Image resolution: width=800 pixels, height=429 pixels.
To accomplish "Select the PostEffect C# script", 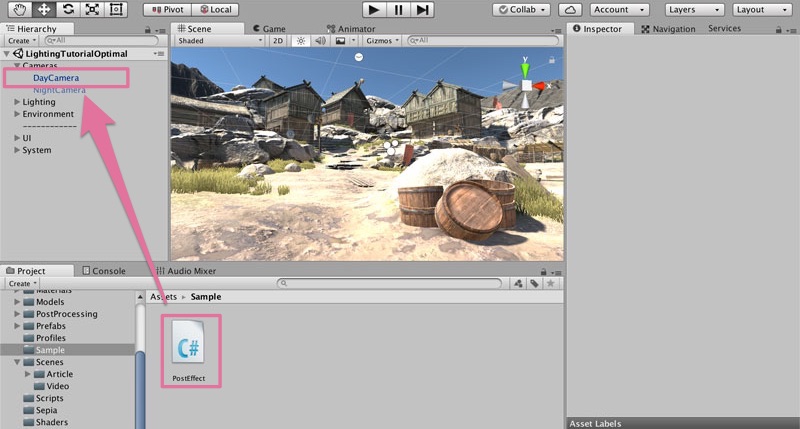I will [x=189, y=351].
